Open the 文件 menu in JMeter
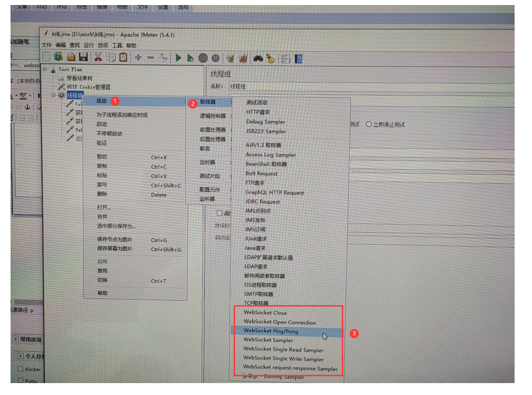Screen dimensions: 532x395 click(46, 45)
